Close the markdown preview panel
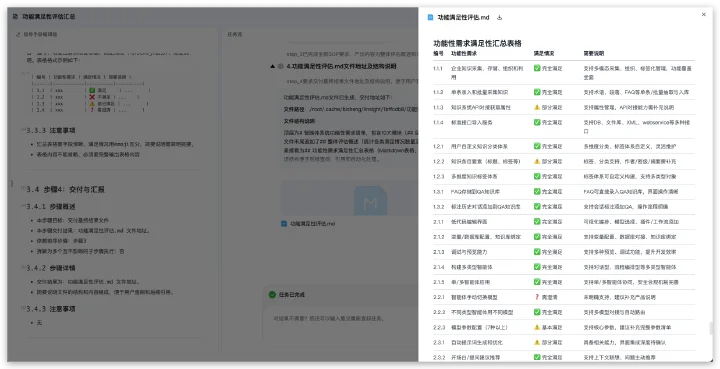The image size is (720, 369). click(703, 15)
